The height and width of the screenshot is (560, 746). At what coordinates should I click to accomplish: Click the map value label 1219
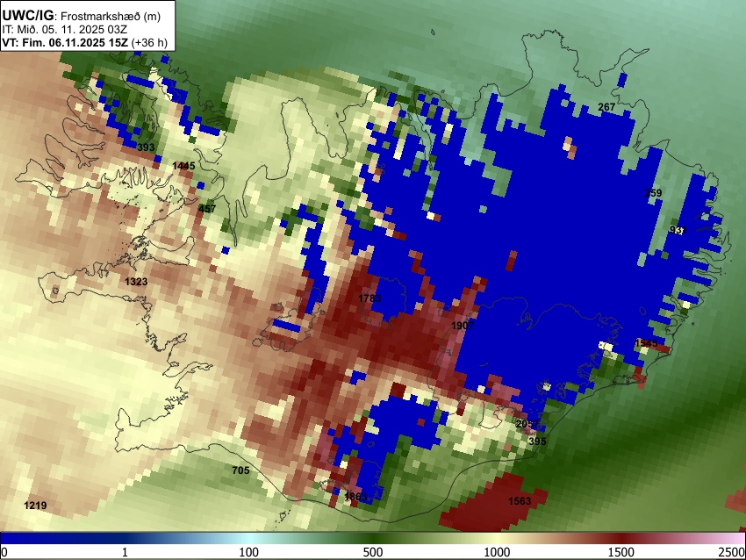coord(35,506)
